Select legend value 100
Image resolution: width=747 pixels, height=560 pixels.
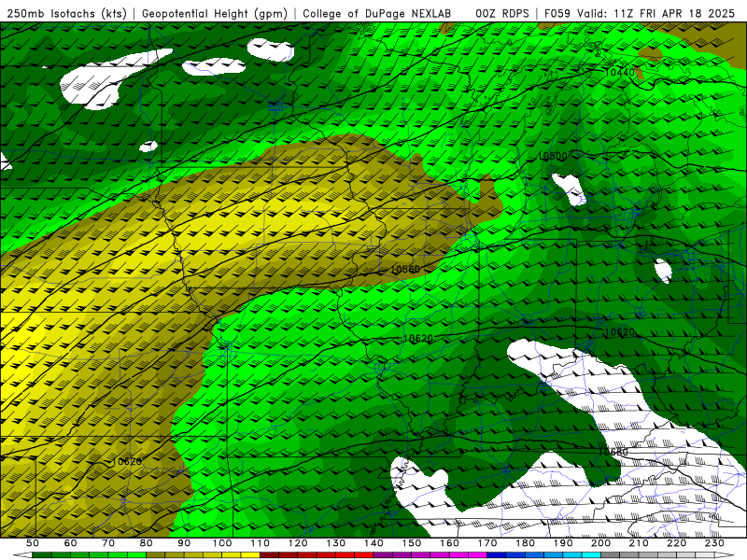click(222, 543)
